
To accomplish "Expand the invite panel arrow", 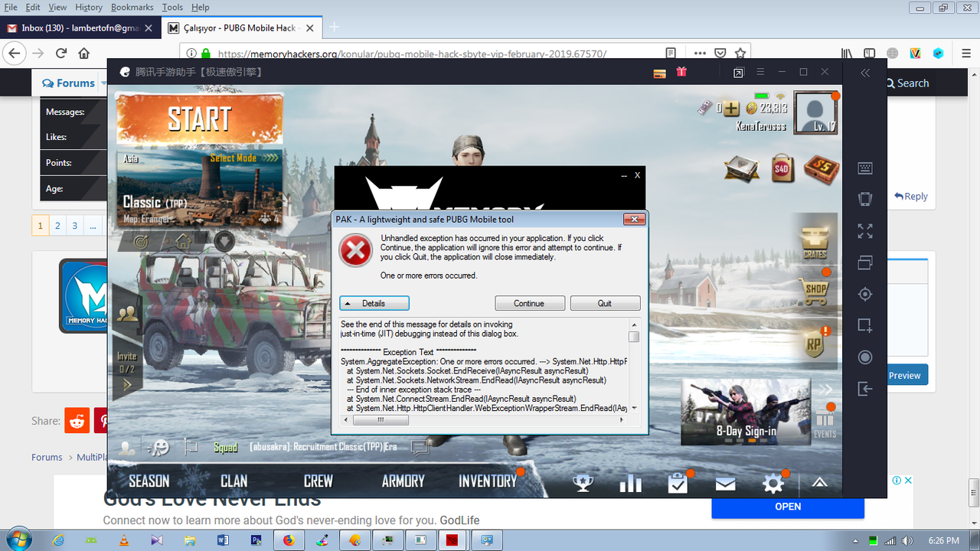I will pyautogui.click(x=128, y=385).
